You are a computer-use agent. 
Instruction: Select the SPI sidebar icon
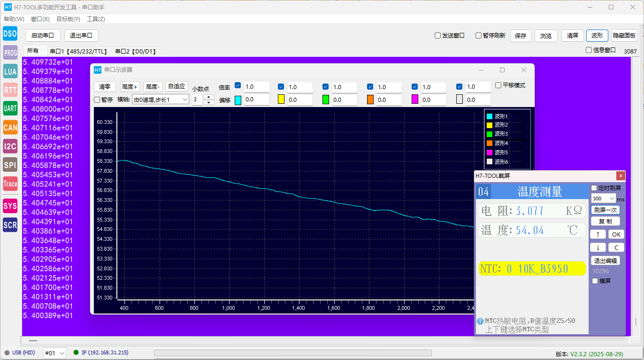[x=10, y=165]
